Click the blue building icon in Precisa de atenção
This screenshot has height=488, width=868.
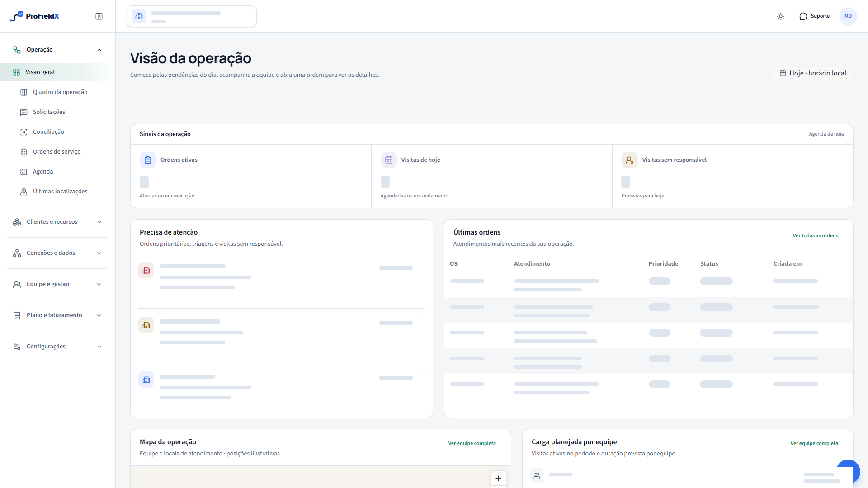(x=146, y=380)
